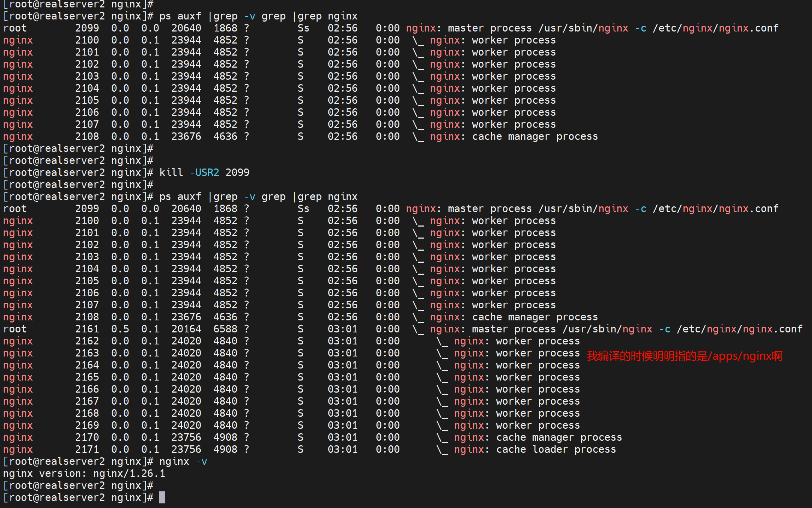Click PID 2162 worker process row

87,341
